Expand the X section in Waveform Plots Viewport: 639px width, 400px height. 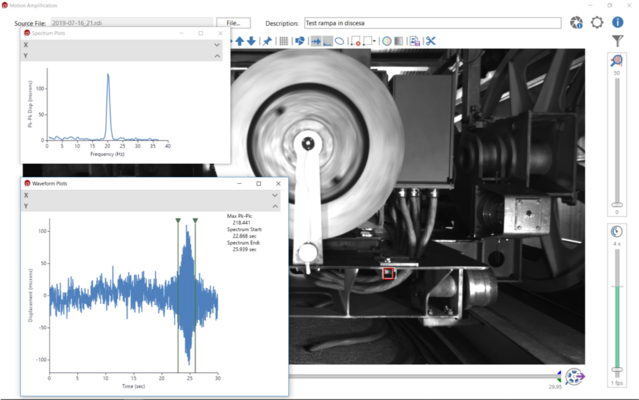tap(276, 196)
